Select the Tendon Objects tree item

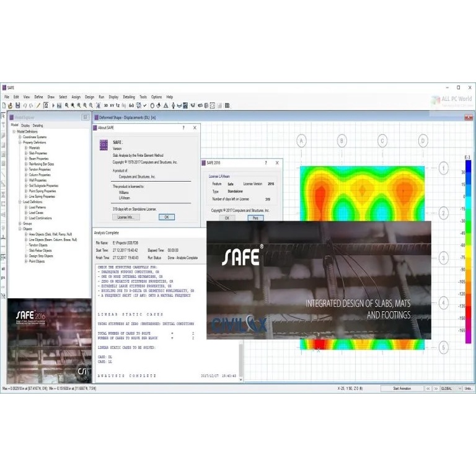[x=38, y=245]
